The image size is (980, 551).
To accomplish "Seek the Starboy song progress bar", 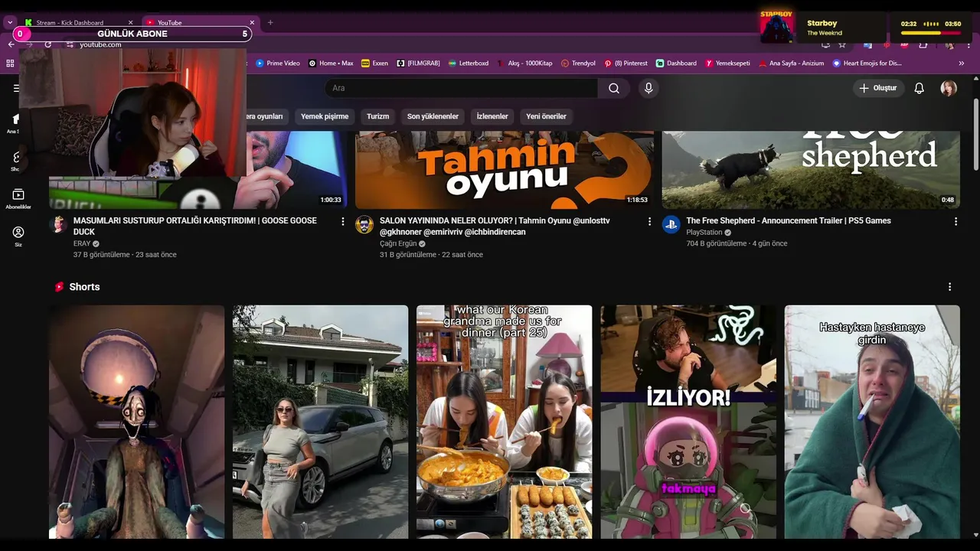I will [x=931, y=34].
